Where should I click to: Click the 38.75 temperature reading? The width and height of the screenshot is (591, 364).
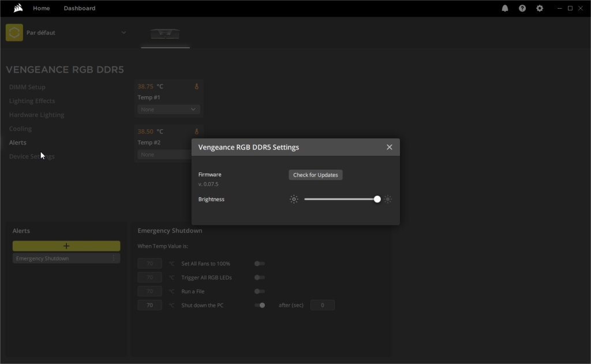[145, 87]
